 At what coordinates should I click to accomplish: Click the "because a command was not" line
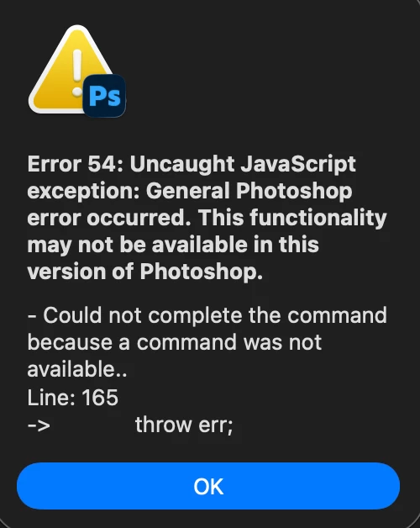(x=175, y=343)
